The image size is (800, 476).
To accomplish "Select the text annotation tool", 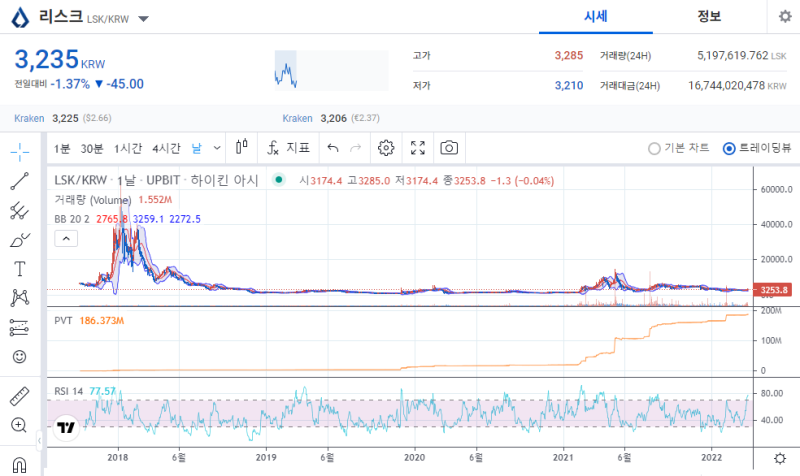I will [19, 269].
